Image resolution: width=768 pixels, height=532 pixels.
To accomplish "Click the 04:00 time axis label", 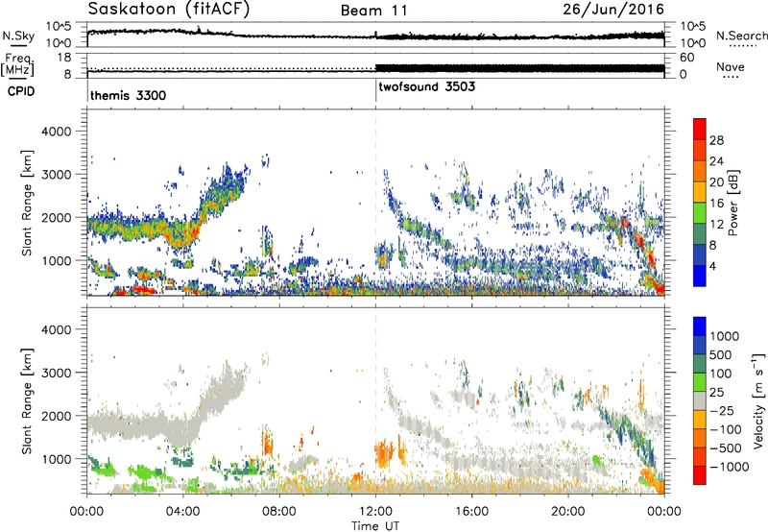I will click(182, 512).
